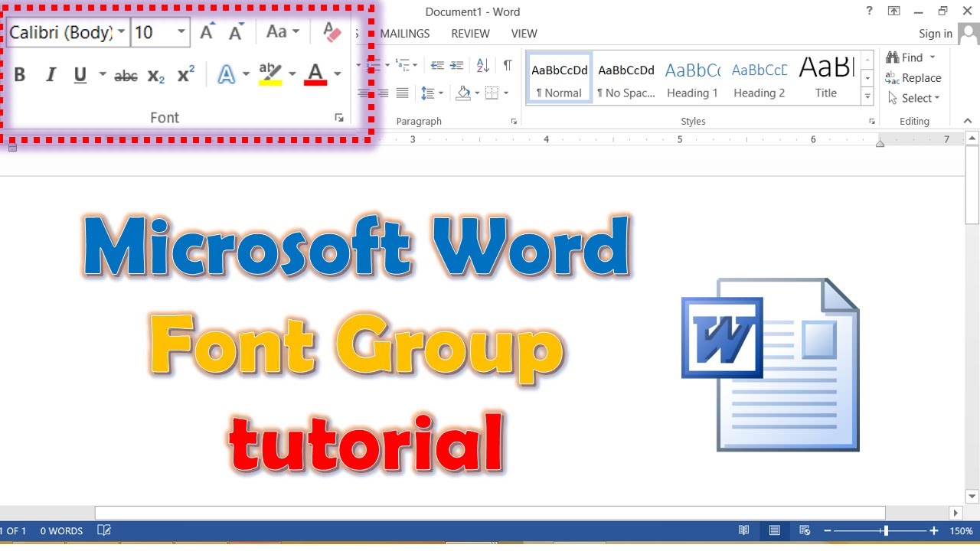Viewport: 980px width, 551px height.
Task: Open Find dropdown arrow
Action: click(933, 57)
